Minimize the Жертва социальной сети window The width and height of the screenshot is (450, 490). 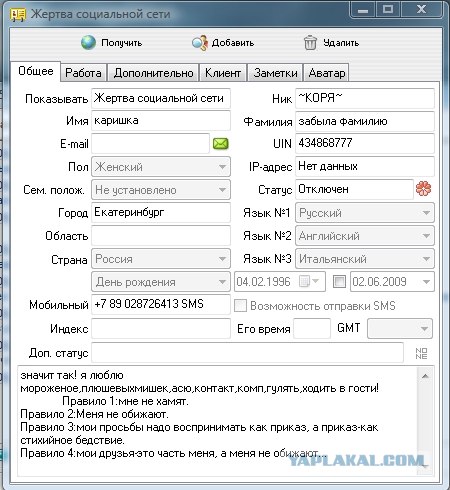tap(363, 10)
